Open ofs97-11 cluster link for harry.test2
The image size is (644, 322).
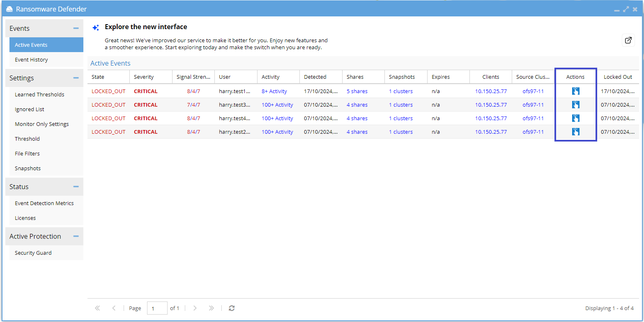pyautogui.click(x=533, y=132)
